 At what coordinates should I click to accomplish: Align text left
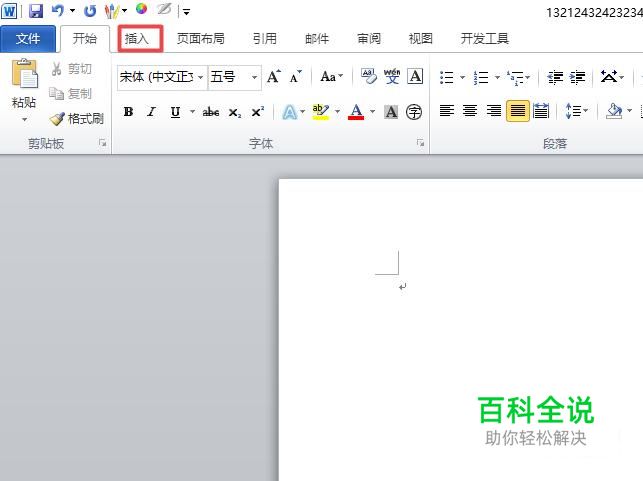(447, 111)
